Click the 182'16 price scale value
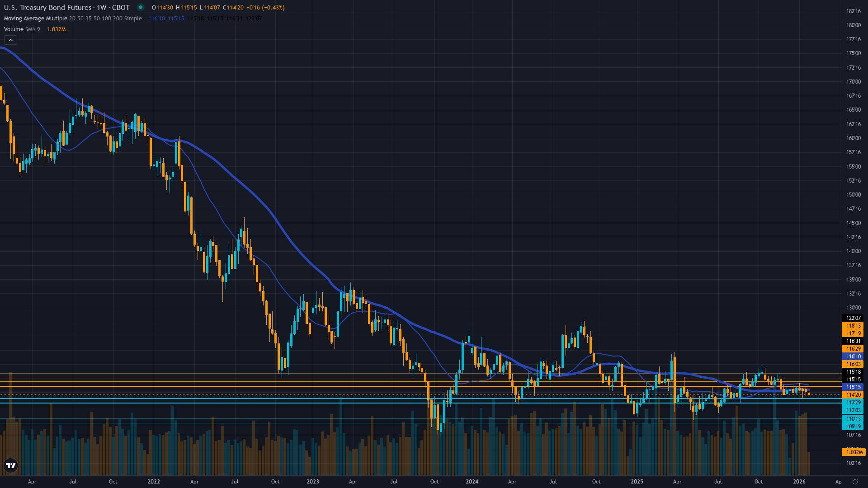868x488 pixels. (x=854, y=11)
